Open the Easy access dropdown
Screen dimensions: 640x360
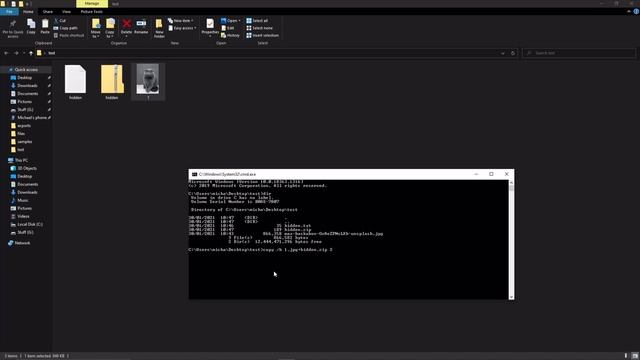pos(182,28)
